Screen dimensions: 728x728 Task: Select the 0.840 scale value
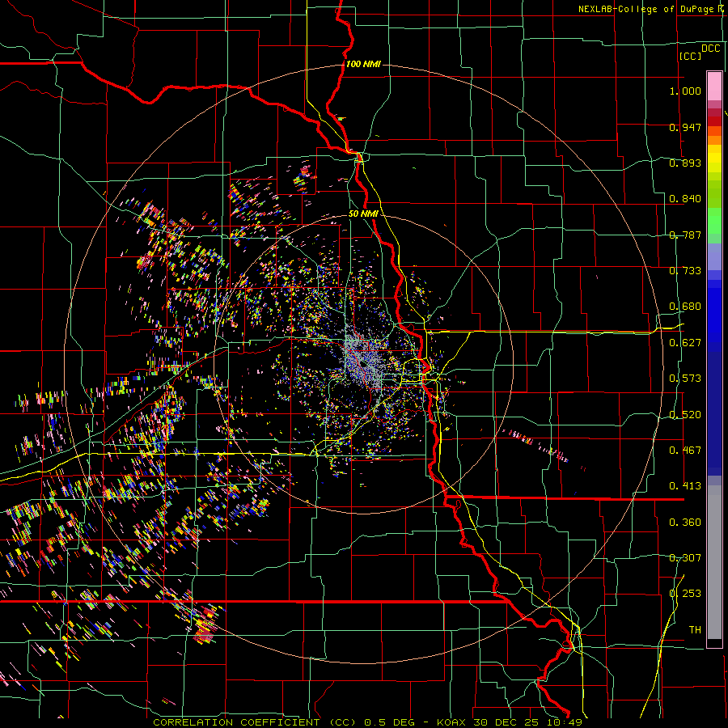click(x=685, y=199)
